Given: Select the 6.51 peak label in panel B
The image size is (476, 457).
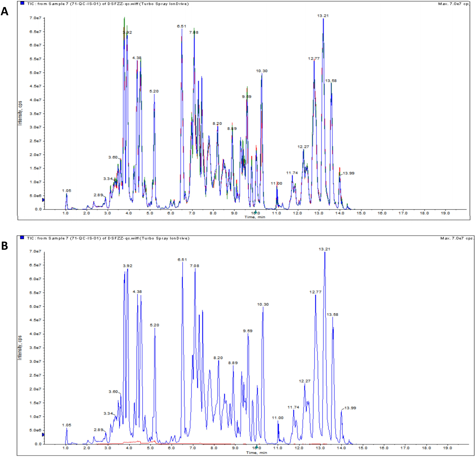Looking at the screenshot, I should pyautogui.click(x=182, y=260).
